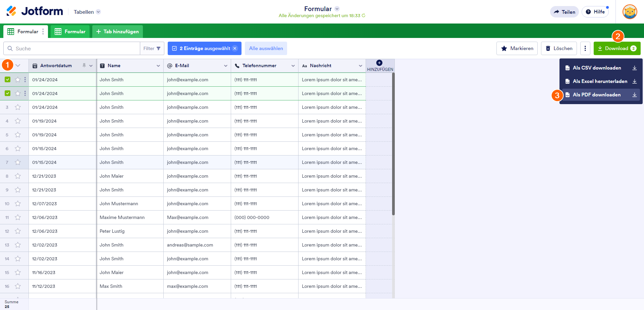Clear the selection using the X on the entries chip
The height and width of the screenshot is (310, 644).
[x=235, y=48]
